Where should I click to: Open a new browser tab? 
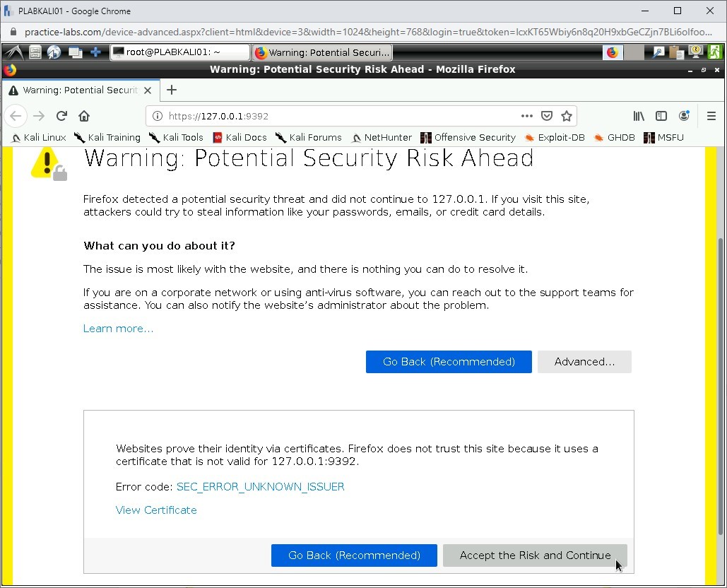pyautogui.click(x=172, y=90)
